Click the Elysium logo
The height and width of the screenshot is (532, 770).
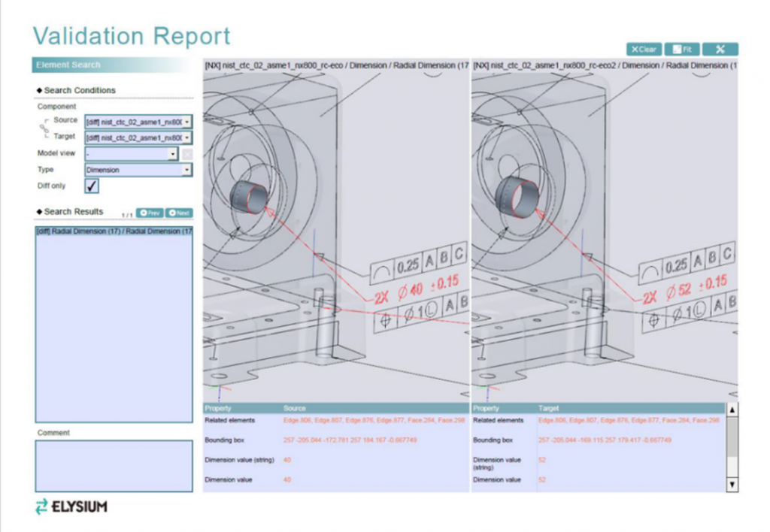pyautogui.click(x=71, y=506)
